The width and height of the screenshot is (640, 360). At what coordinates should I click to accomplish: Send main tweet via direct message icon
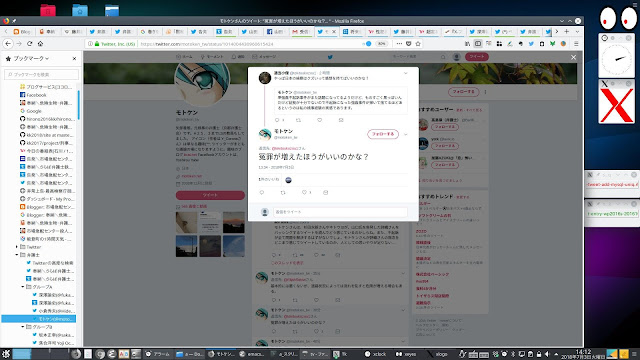325,192
